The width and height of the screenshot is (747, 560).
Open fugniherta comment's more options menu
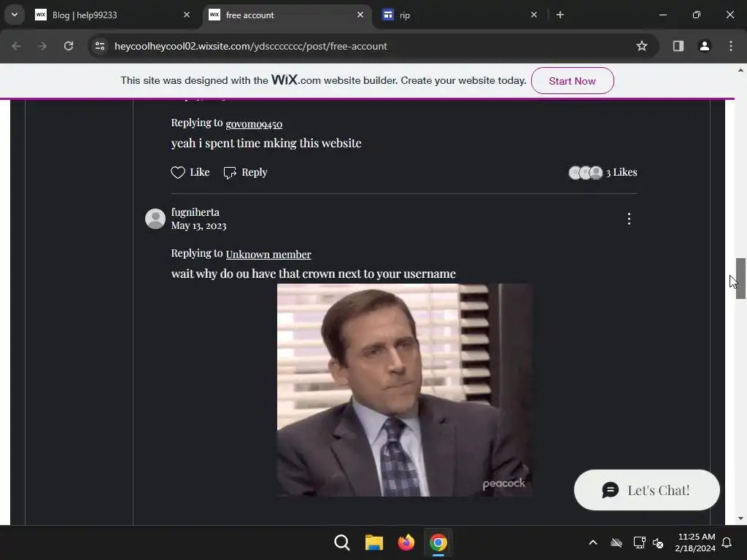629,219
